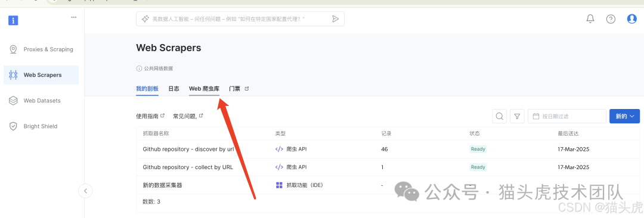The height and width of the screenshot is (218, 644).
Task: Click the search magnifier button
Action: [500, 116]
